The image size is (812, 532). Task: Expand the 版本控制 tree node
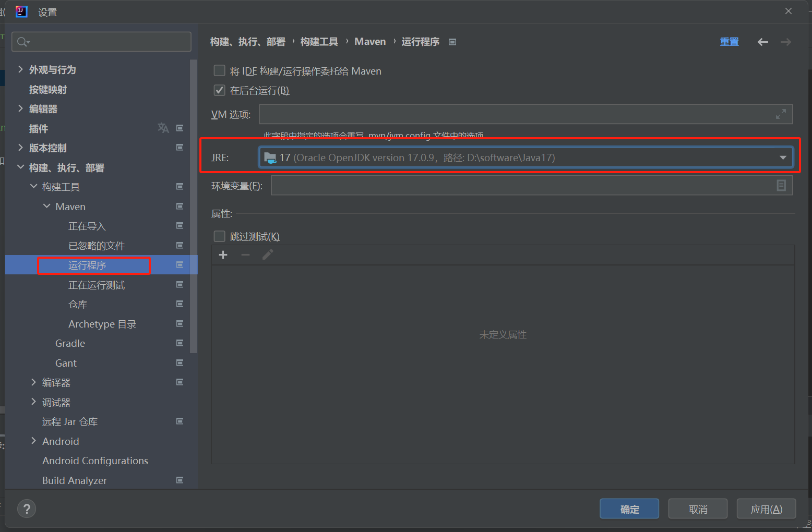coord(20,148)
